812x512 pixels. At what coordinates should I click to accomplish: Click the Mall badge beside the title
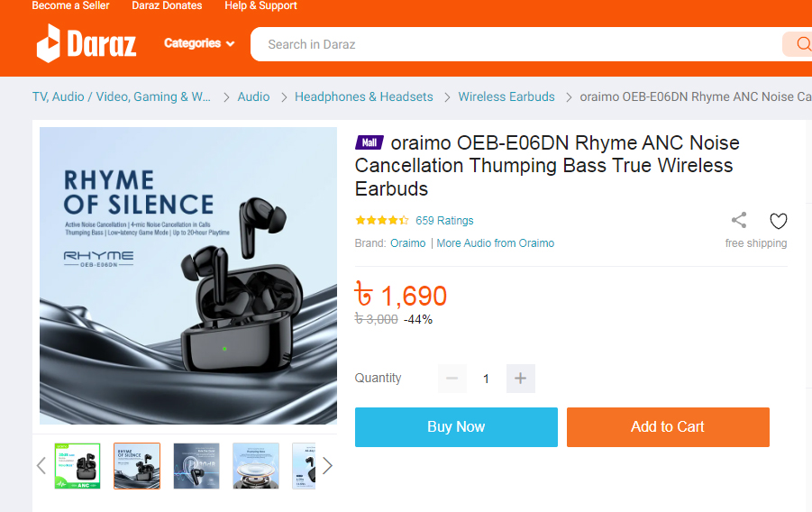click(x=370, y=142)
